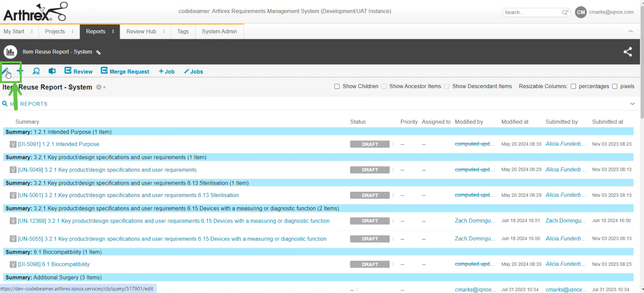Collapse the navigation bar with top-right chevron
Screen dimensions: 644x293
pos(630,31)
